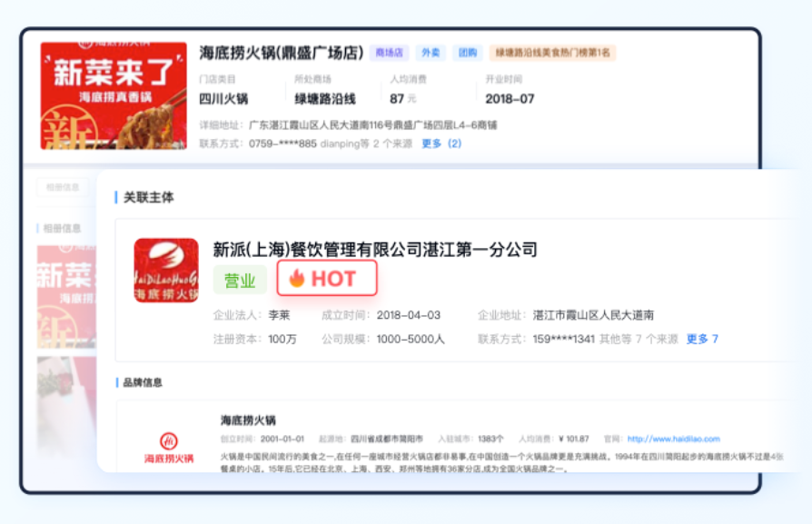
Task: Open the haidilao.com website link
Action: point(673,439)
